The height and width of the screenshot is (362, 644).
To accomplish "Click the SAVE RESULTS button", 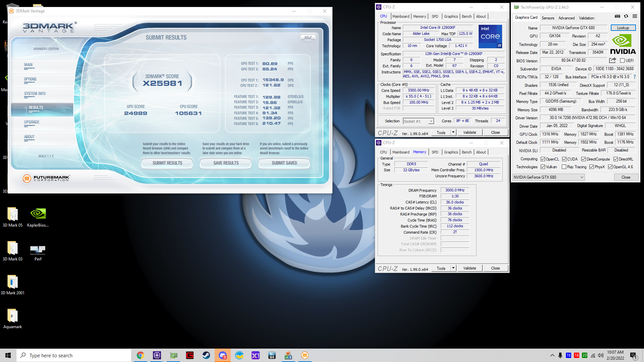I will 226,163.
